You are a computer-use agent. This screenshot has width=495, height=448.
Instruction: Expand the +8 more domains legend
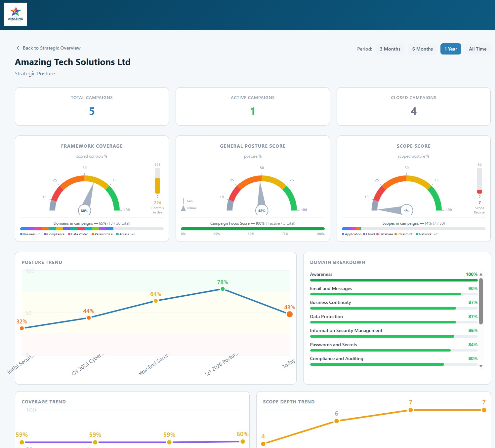(133, 234)
